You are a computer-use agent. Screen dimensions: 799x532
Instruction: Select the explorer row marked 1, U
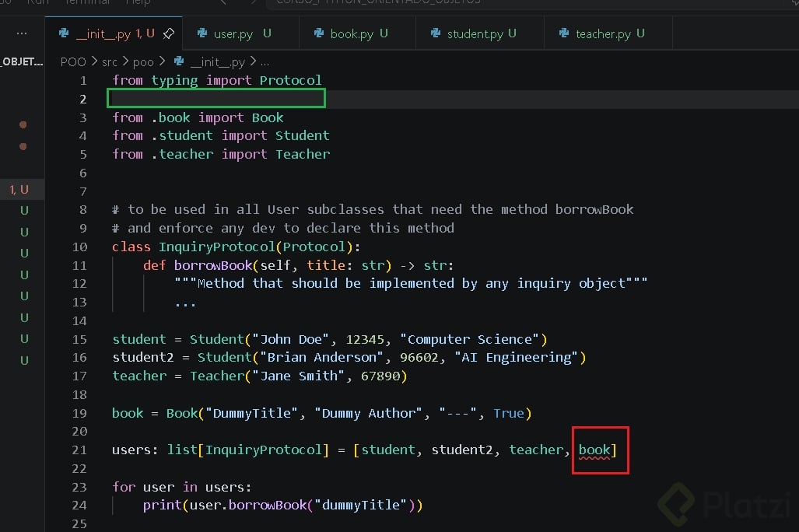click(22, 190)
